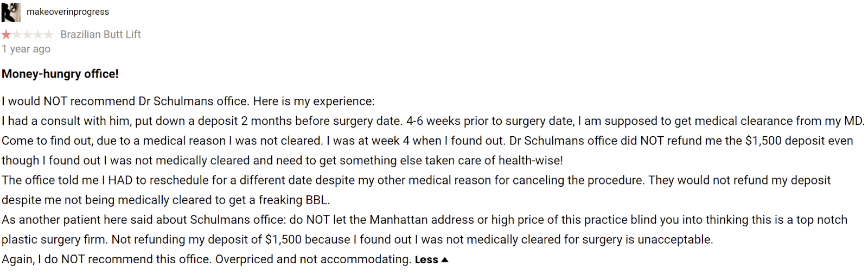
Task: Open the makeoverinprogress username profile
Action: (x=68, y=12)
